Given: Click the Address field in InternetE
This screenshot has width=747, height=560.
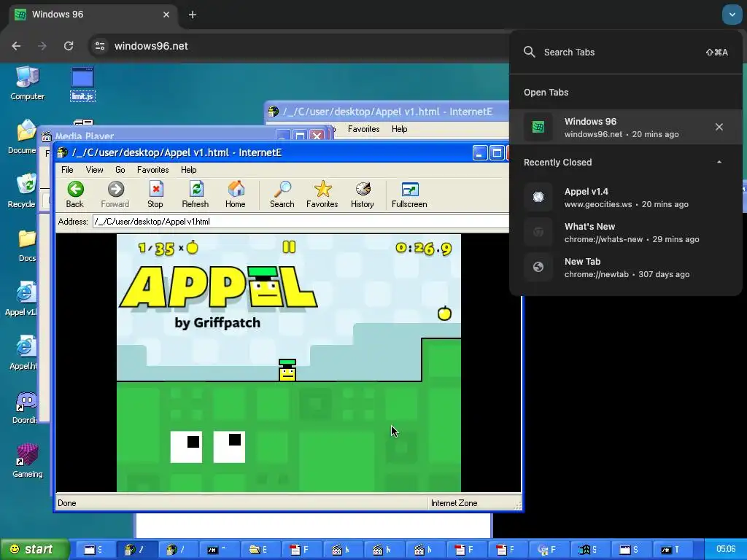Looking at the screenshot, I should [x=301, y=222].
